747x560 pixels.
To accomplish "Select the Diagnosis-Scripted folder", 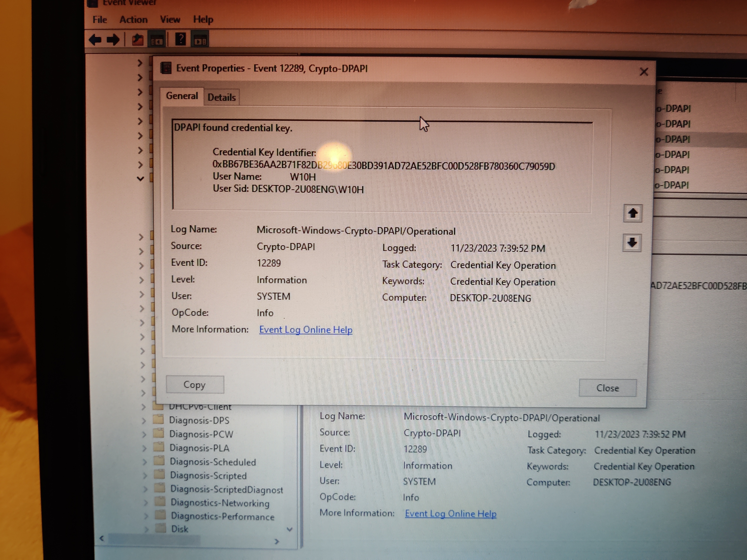I will [208, 476].
